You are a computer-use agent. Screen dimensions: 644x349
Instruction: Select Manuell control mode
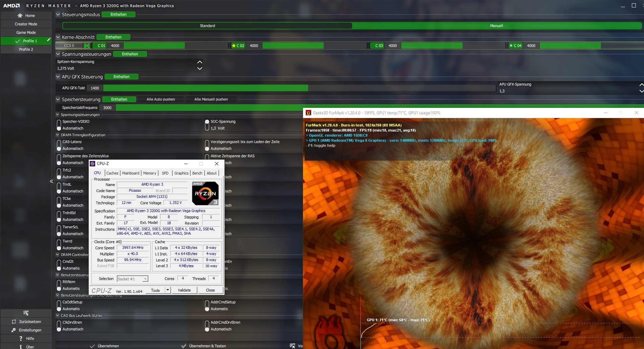pos(496,26)
